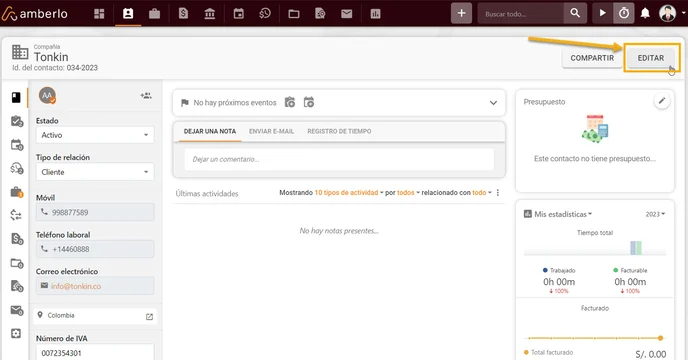Open the dashboard grid icon in top navigation
Image resolution: width=688 pixels, height=360 pixels.
100,14
